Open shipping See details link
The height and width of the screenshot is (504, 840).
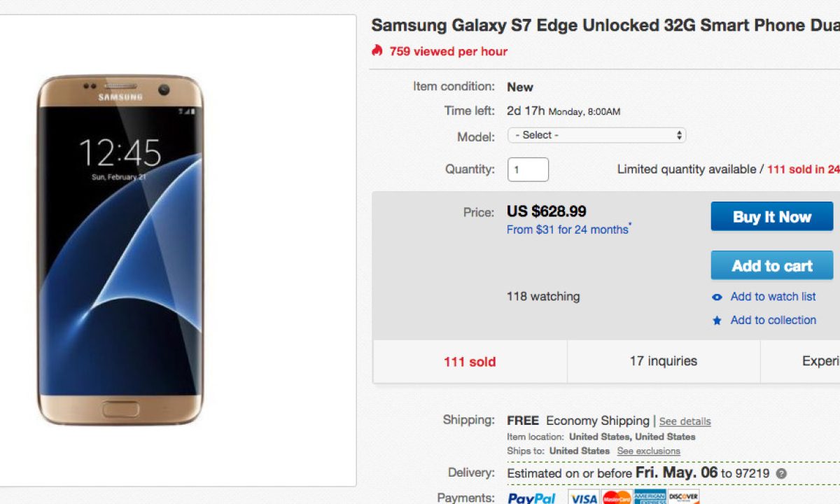click(685, 421)
